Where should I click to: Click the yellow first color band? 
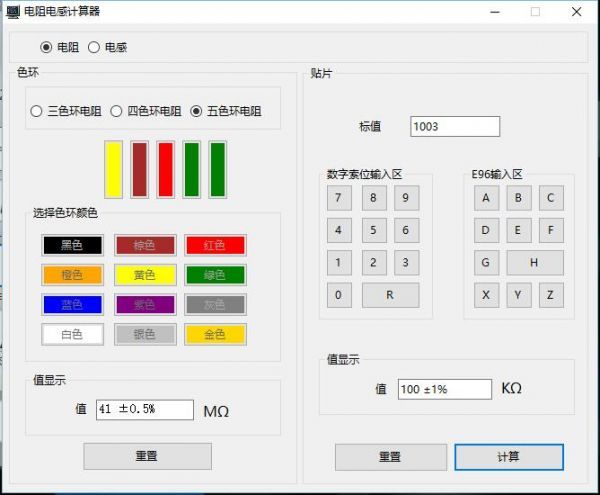(x=114, y=169)
